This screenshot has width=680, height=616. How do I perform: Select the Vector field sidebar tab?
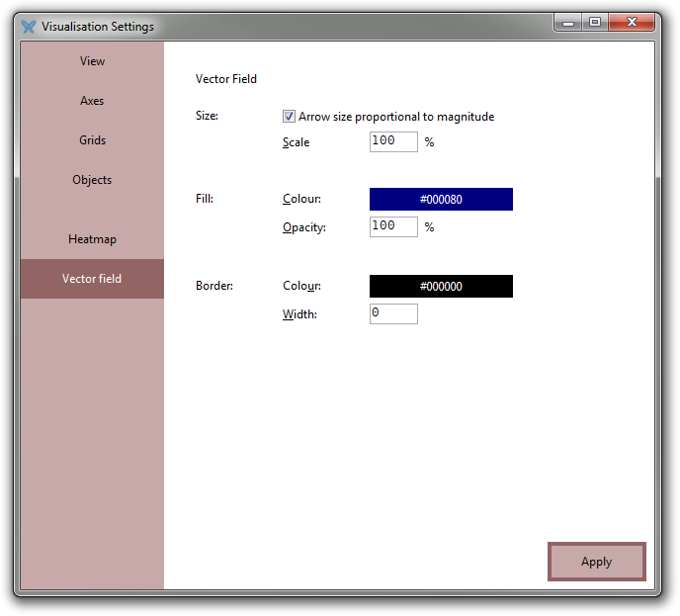[92, 279]
